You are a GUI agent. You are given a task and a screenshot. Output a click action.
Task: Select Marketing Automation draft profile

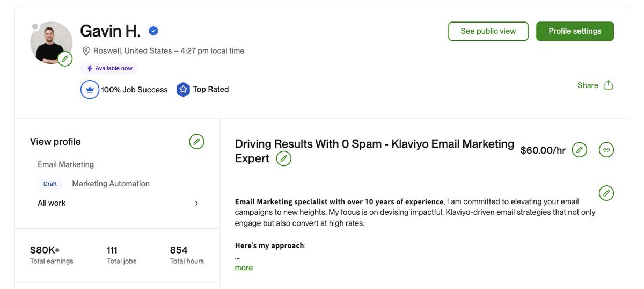click(111, 184)
